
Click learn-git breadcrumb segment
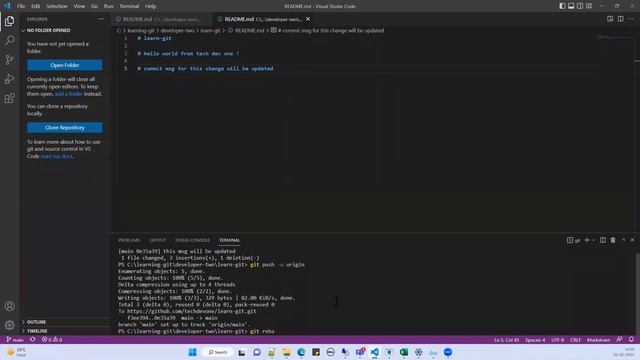tap(210, 30)
